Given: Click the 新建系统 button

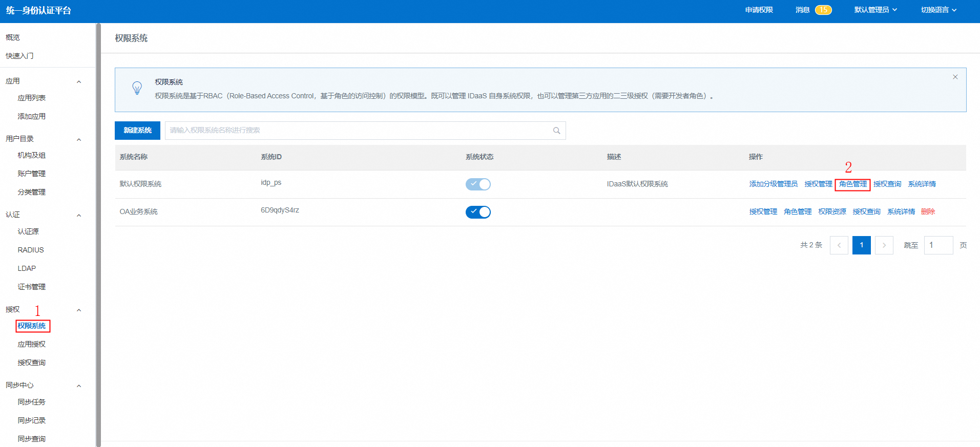Looking at the screenshot, I should coord(137,131).
